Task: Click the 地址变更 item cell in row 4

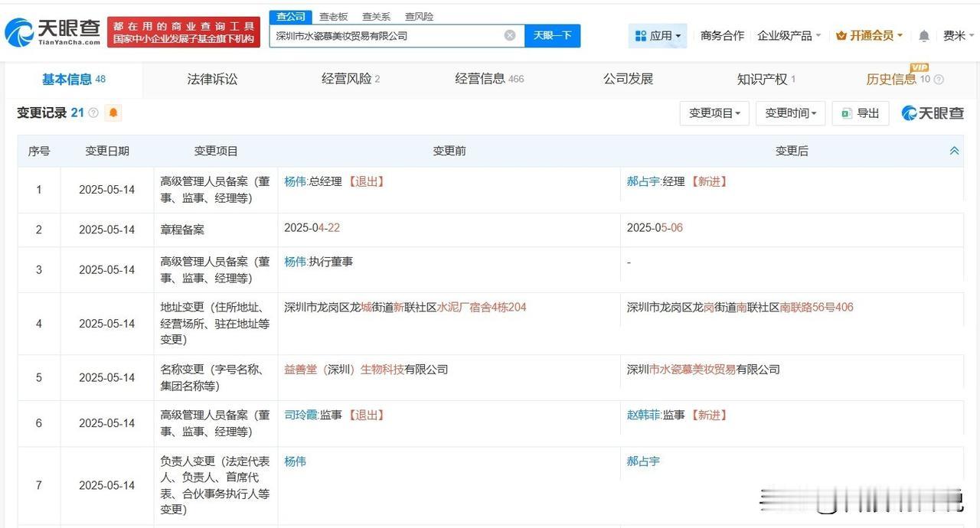Action: [x=216, y=324]
